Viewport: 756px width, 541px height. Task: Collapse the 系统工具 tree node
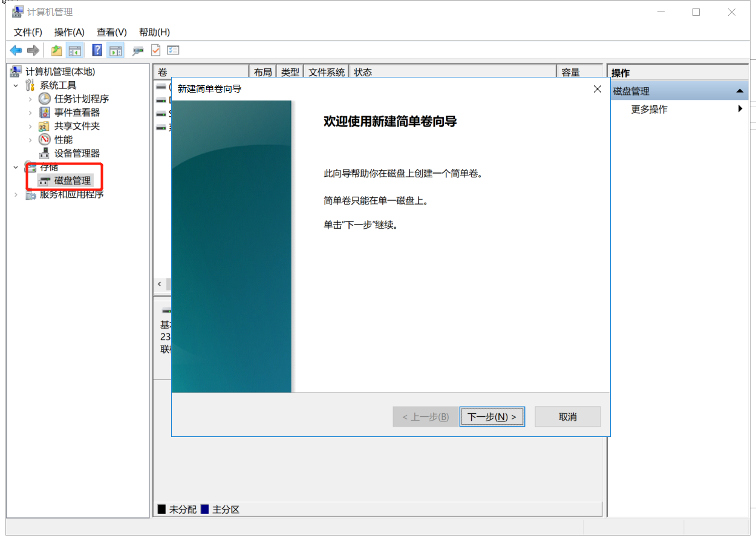click(16, 85)
